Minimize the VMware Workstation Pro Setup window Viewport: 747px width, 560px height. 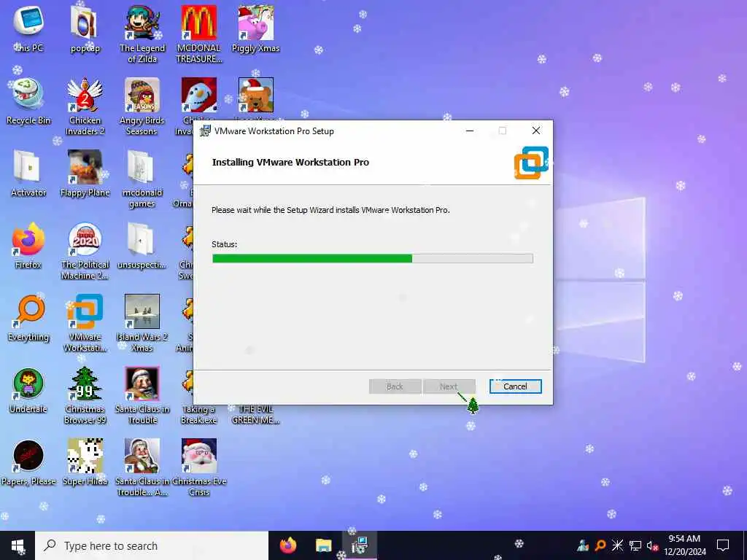pyautogui.click(x=470, y=131)
